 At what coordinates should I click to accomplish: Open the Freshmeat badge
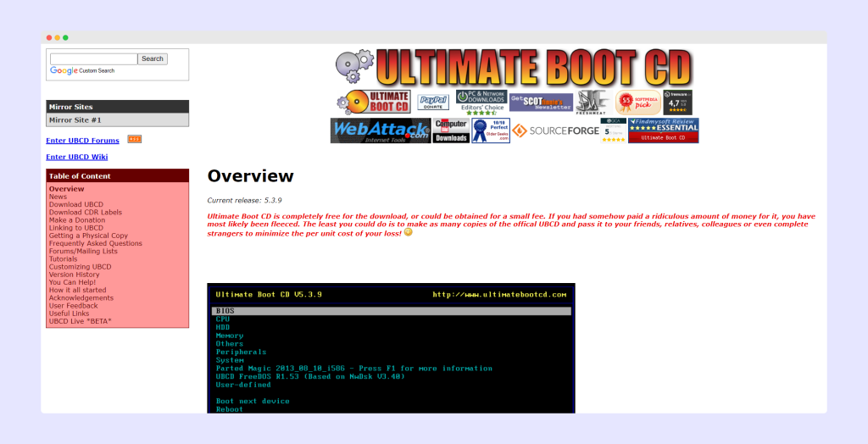(593, 103)
